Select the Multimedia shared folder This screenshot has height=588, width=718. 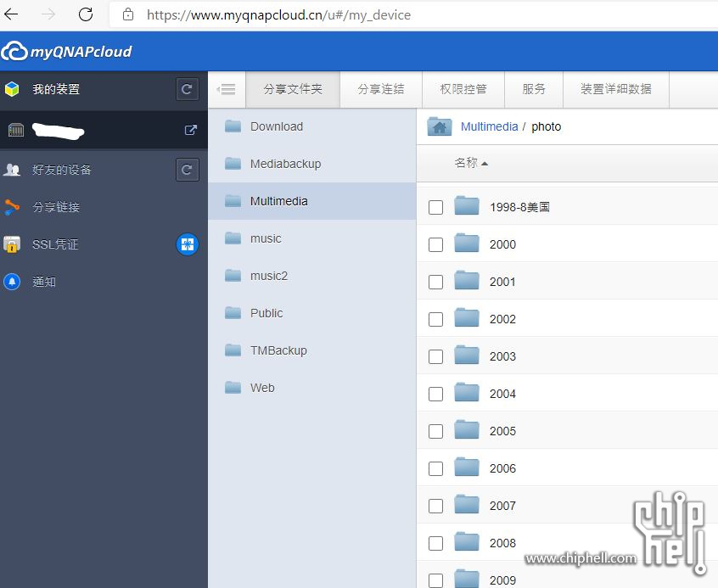tap(311, 201)
